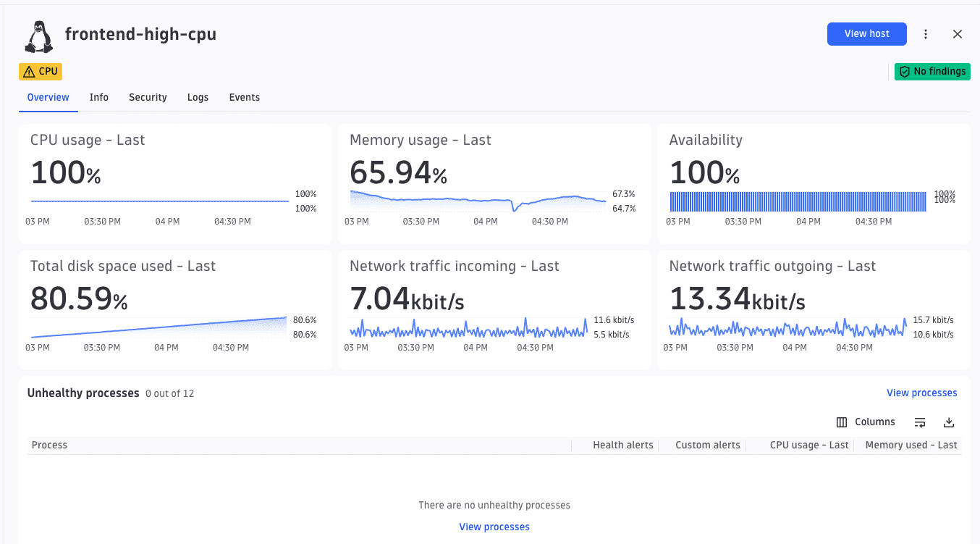The width and height of the screenshot is (980, 544).
Task: Close the host details panel
Action: pyautogui.click(x=958, y=34)
